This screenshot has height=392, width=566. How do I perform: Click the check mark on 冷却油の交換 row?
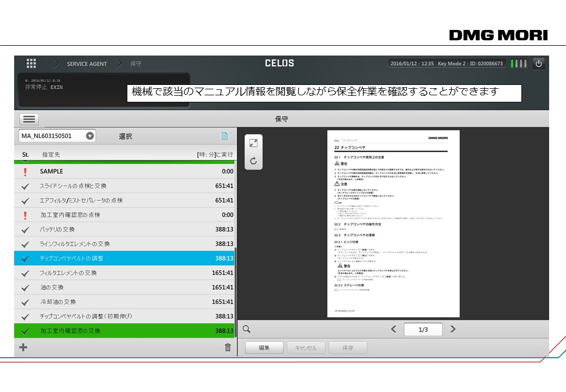pos(25,302)
